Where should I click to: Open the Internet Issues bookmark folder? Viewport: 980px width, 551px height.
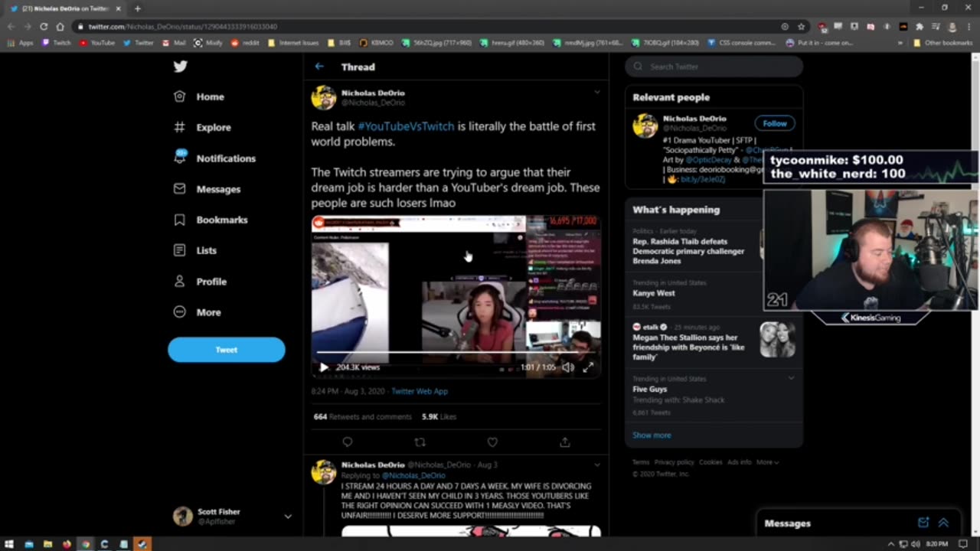click(x=293, y=43)
